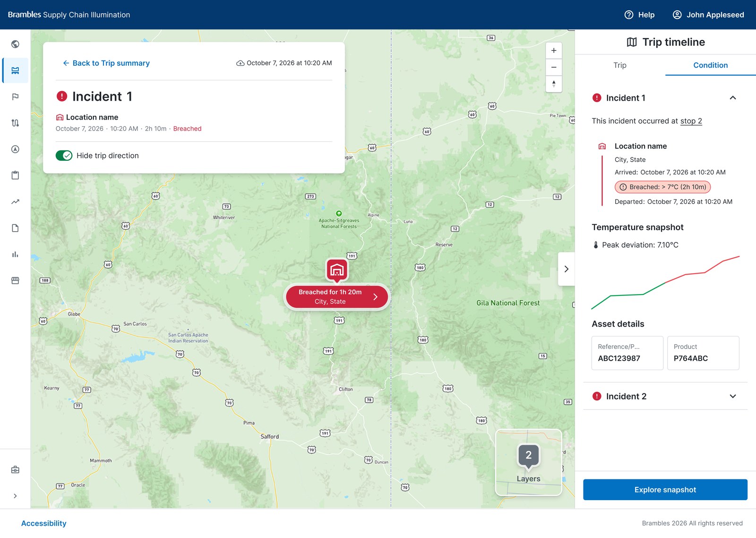756x538 pixels.
Task: Click the "Peak deviation: 7.10°C" text
Action: coord(640,245)
